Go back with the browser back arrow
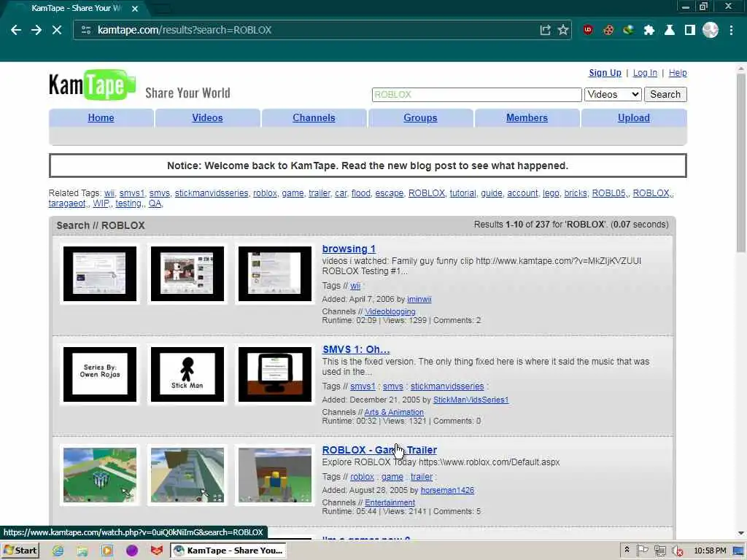 point(16,30)
